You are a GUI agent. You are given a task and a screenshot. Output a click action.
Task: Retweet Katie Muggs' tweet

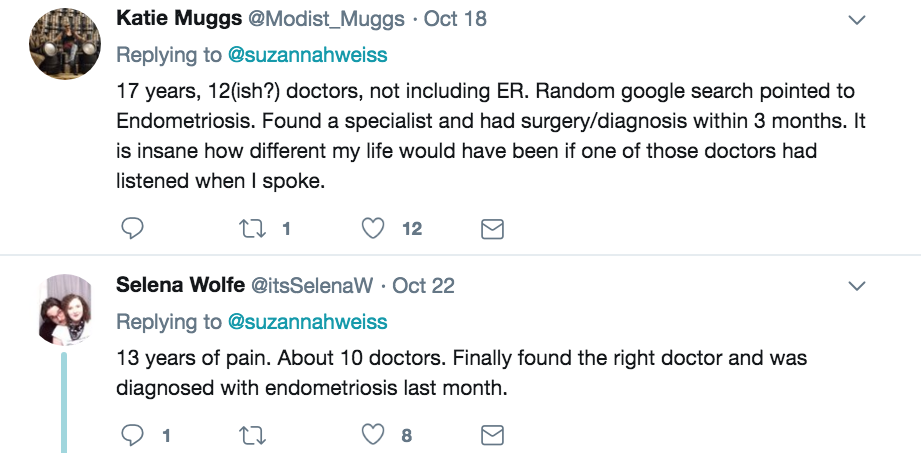point(252,229)
